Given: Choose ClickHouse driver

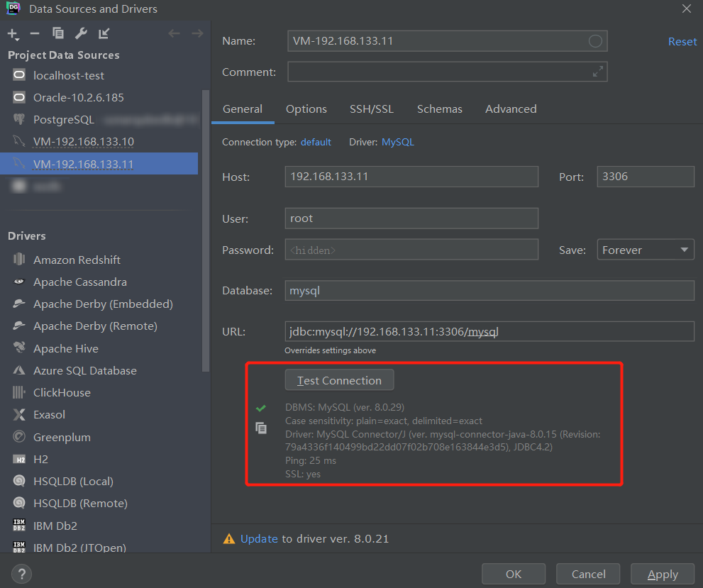Looking at the screenshot, I should point(99,393).
